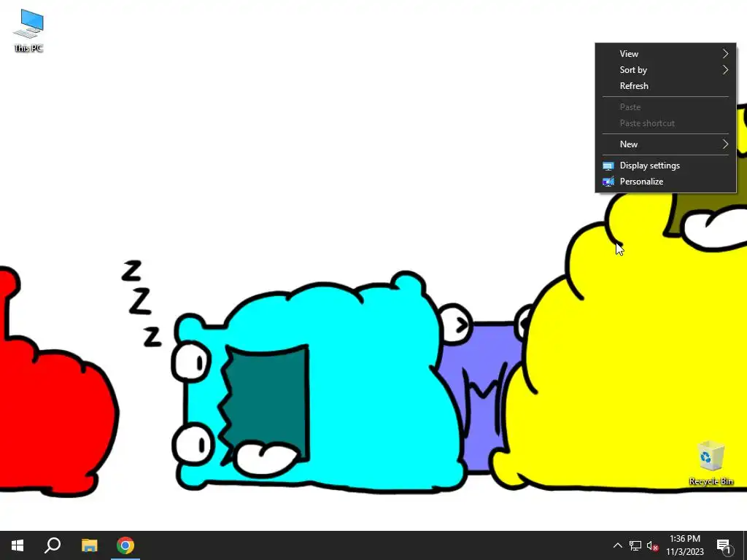This screenshot has width=747, height=560.
Task: Open the Sort by submenu
Action: pos(665,70)
